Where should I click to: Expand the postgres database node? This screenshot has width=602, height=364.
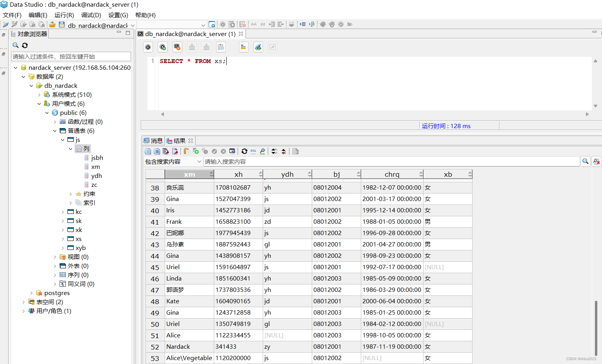click(x=31, y=293)
